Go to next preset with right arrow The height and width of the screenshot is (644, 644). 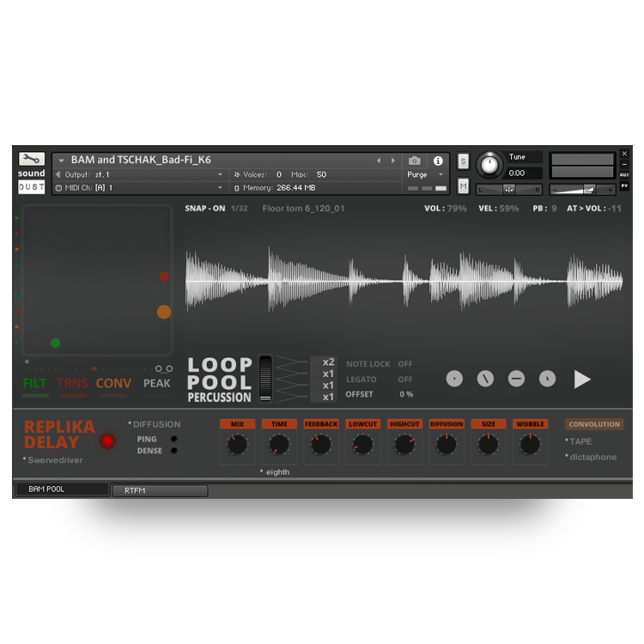pyautogui.click(x=393, y=161)
